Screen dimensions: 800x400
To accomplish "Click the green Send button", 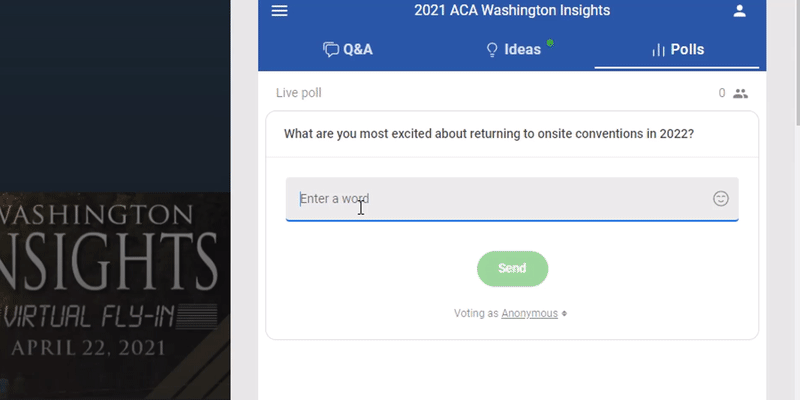I will click(x=512, y=268).
